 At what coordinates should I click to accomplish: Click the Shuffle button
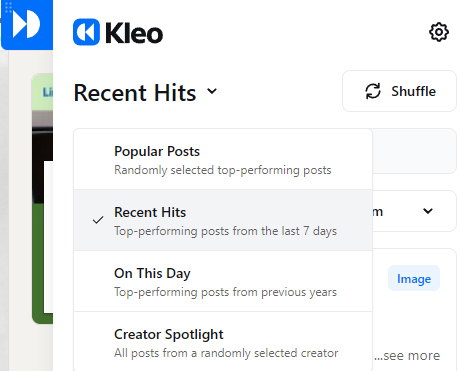tap(399, 91)
